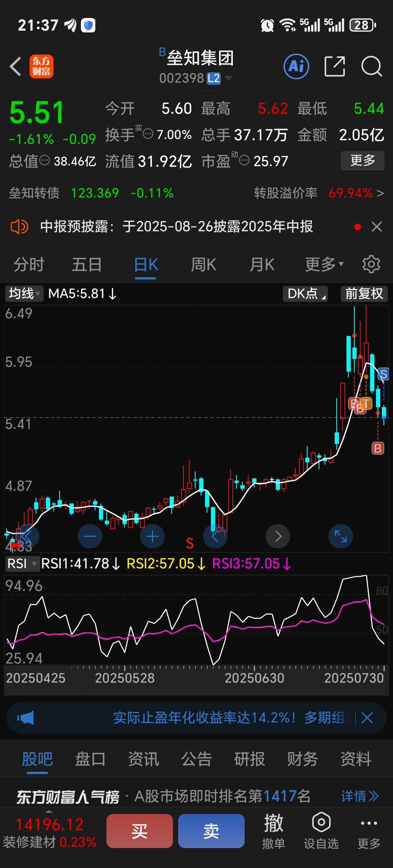
Task: Tap the 中报预披露 announcement text
Action: (x=176, y=226)
